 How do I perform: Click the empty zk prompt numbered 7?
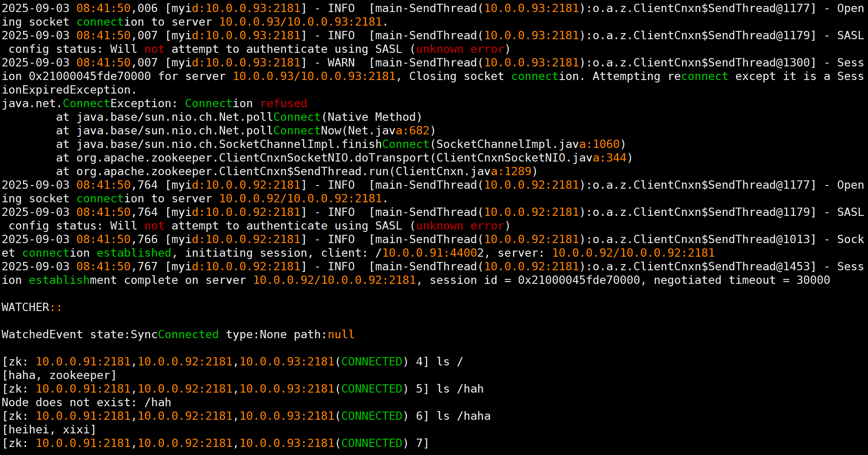click(215, 443)
